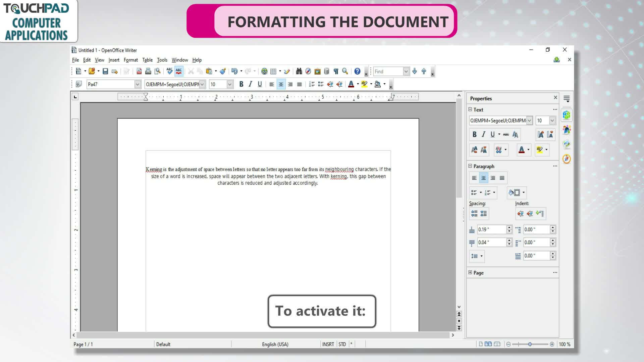
Task: Open the Gallery icon in toolbar
Action: pyautogui.click(x=317, y=71)
